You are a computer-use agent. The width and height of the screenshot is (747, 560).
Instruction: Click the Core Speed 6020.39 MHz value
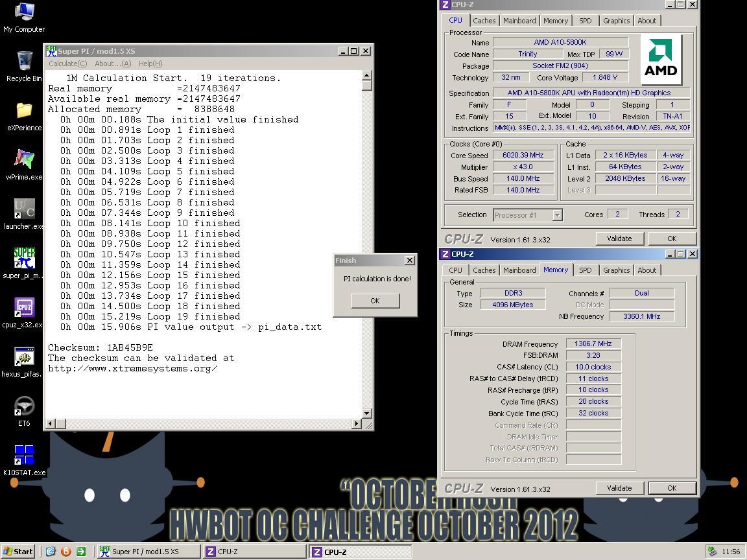(x=523, y=155)
